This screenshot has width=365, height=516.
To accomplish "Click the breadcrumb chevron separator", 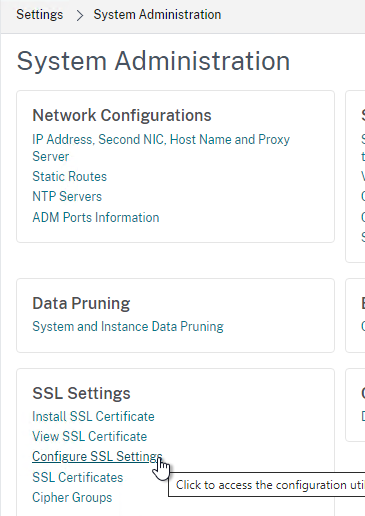I will 79,15.
